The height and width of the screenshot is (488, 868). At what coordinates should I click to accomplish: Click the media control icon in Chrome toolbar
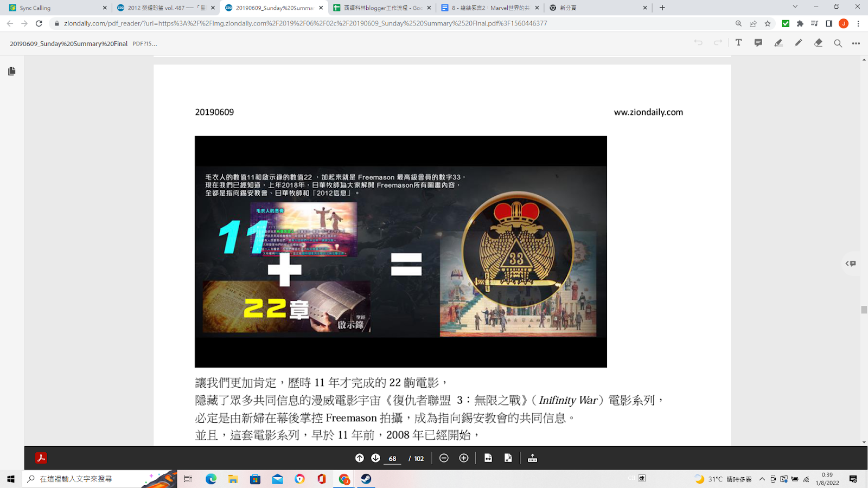pos(814,23)
